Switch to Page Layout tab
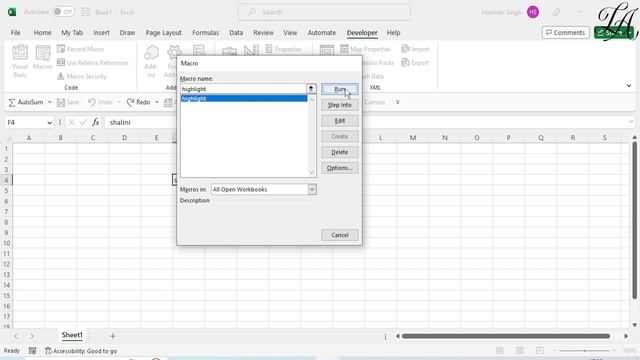Screen dimensions: 640x360 pyautogui.click(x=163, y=33)
